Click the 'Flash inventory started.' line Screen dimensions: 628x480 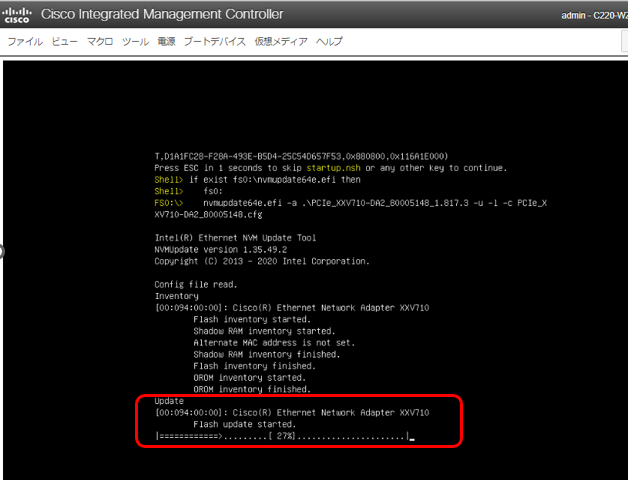click(x=252, y=320)
